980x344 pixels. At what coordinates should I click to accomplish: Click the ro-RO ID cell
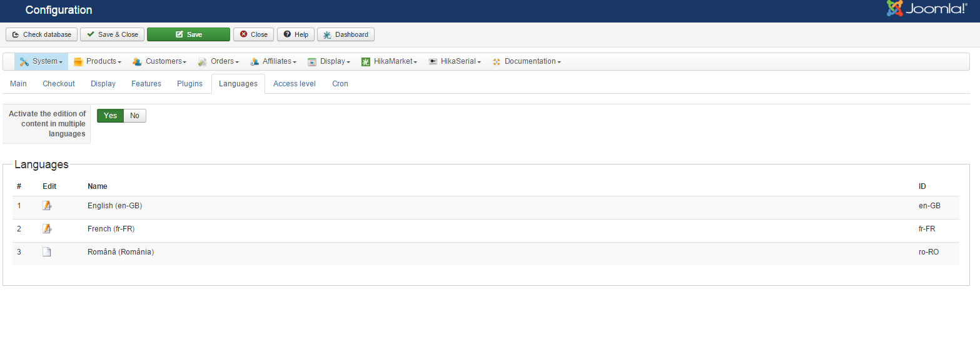point(929,252)
